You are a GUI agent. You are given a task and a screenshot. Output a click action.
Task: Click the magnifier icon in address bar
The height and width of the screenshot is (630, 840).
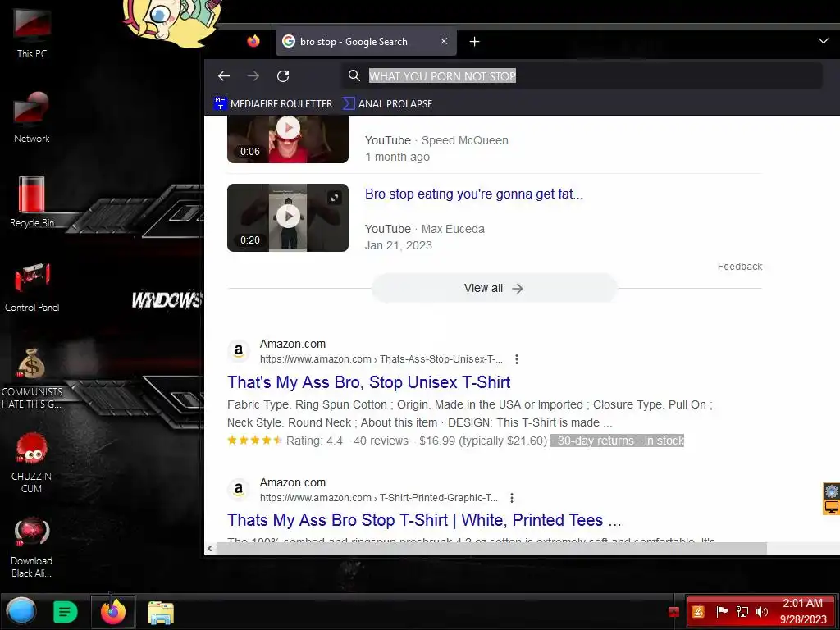point(354,75)
